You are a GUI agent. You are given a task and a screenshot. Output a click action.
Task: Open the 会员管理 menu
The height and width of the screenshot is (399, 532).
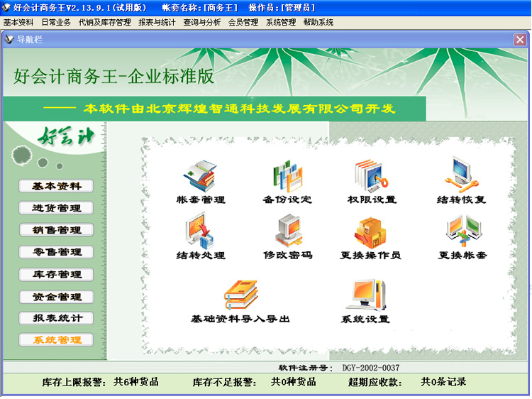coord(243,23)
